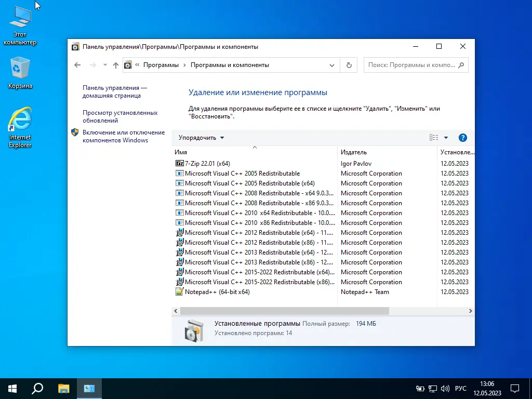
Task: Click the change view icon
Action: 434,137
